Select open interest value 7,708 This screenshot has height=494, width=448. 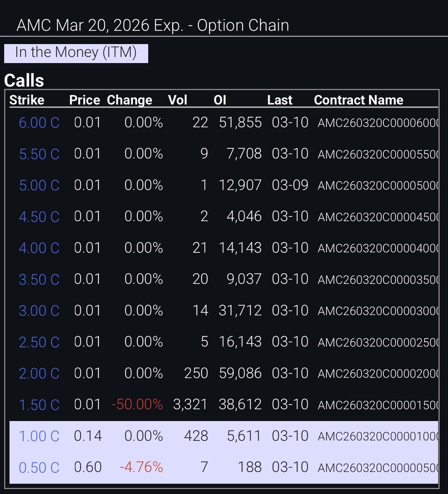click(x=244, y=154)
